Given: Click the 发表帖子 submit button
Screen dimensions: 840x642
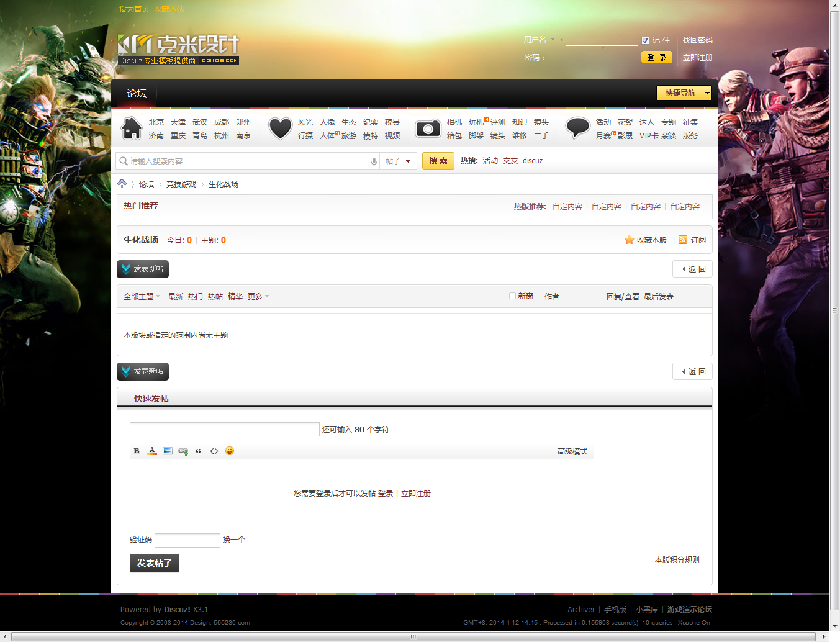Looking at the screenshot, I should click(x=155, y=563).
